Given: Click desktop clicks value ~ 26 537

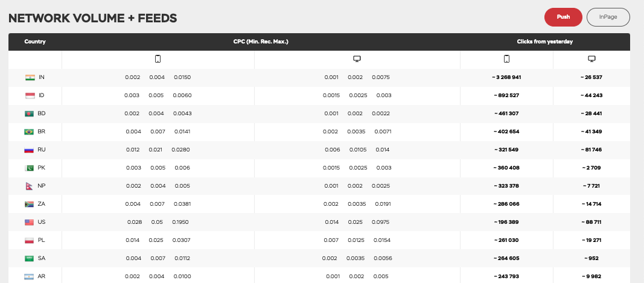Looking at the screenshot, I should point(591,77).
